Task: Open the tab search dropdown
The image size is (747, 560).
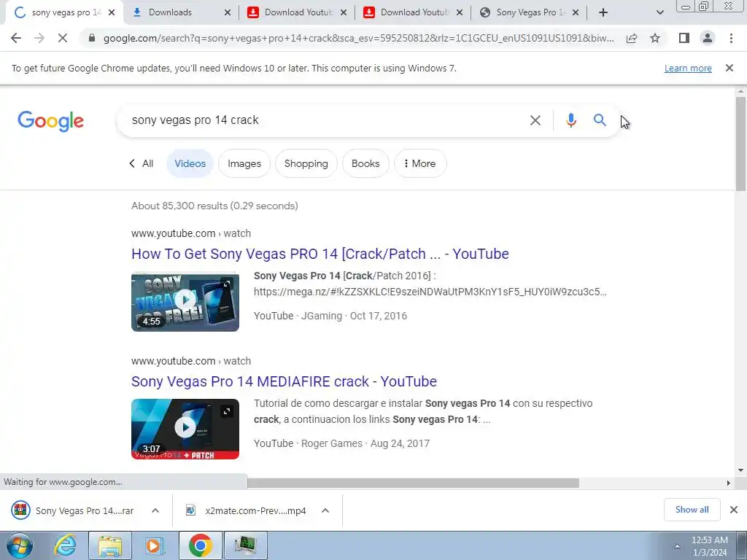Action: click(x=659, y=12)
